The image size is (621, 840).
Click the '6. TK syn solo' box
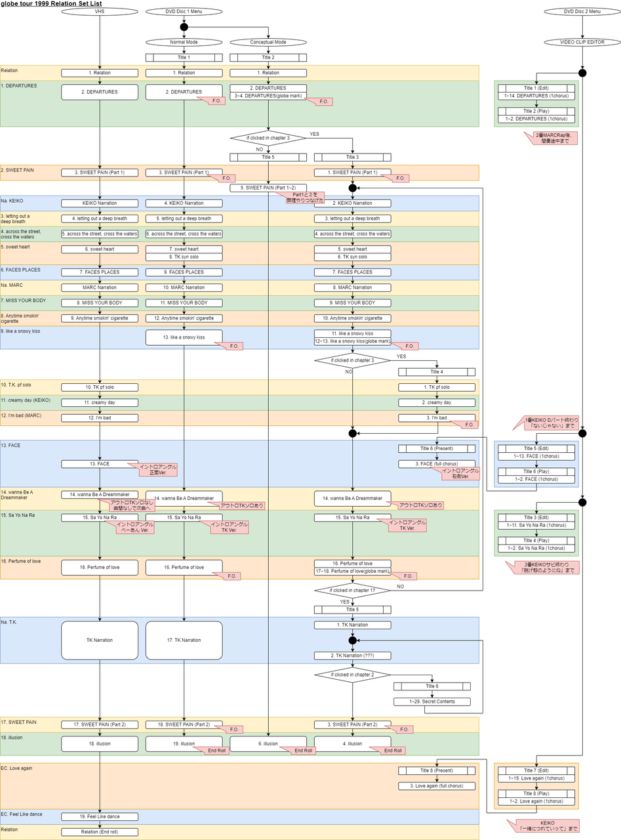[x=353, y=257]
